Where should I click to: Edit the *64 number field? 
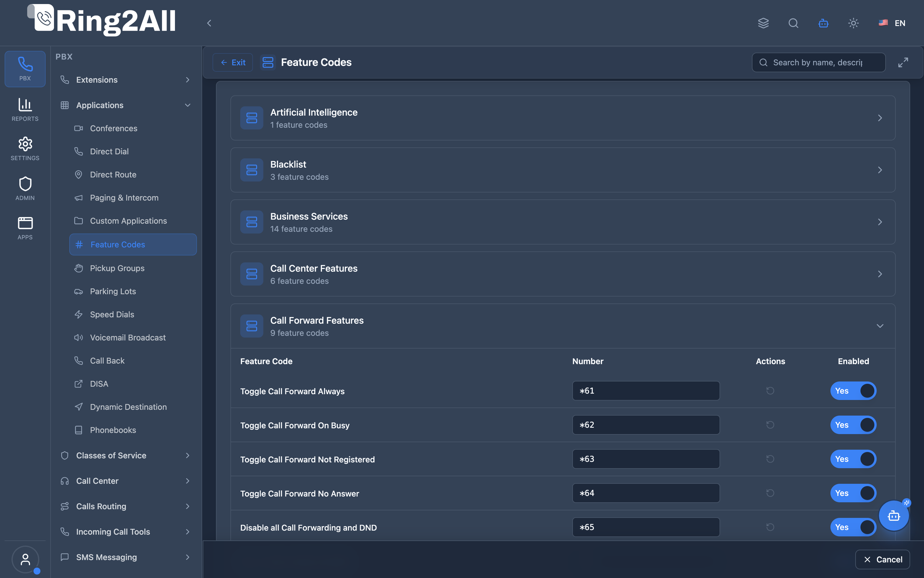pyautogui.click(x=646, y=493)
